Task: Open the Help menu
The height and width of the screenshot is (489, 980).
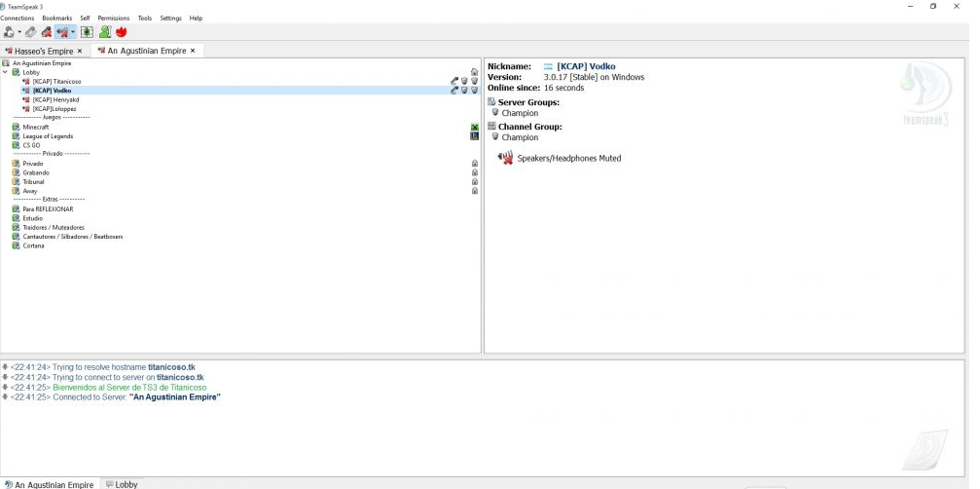Action: [x=196, y=19]
